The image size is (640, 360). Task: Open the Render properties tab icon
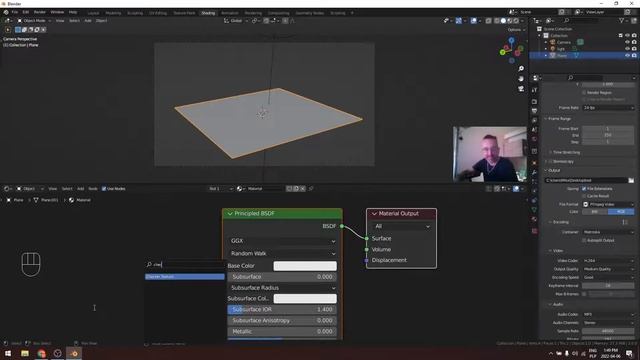click(x=534, y=101)
